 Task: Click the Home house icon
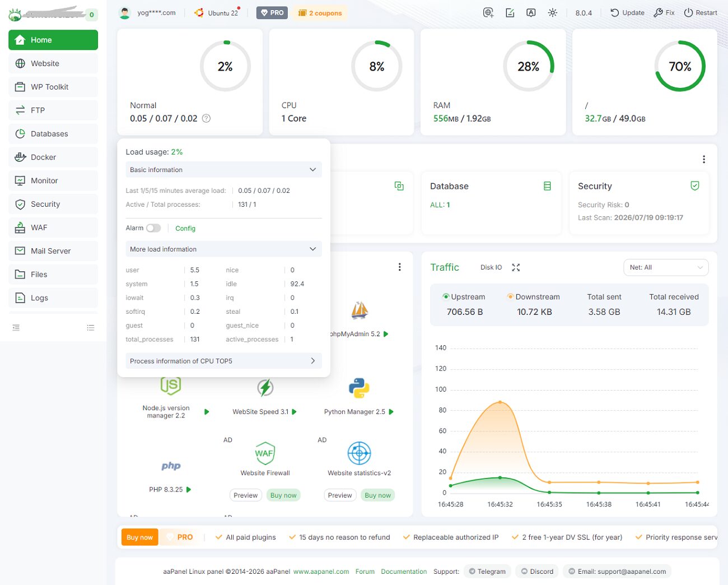coord(20,40)
